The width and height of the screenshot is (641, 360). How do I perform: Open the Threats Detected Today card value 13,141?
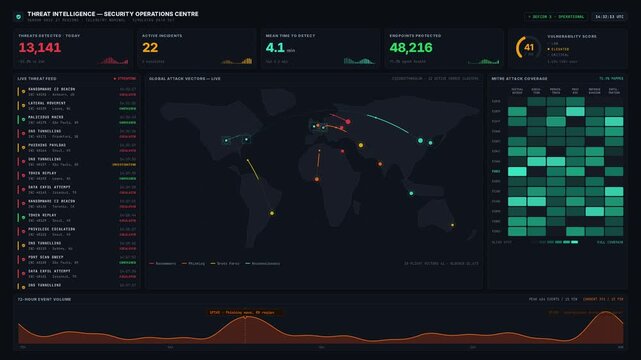[40, 48]
